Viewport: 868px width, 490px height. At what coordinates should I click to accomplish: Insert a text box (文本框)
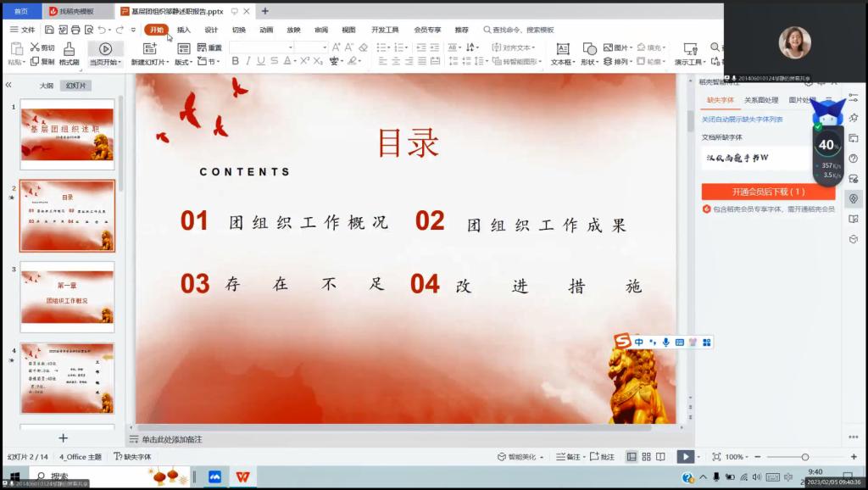click(x=562, y=53)
